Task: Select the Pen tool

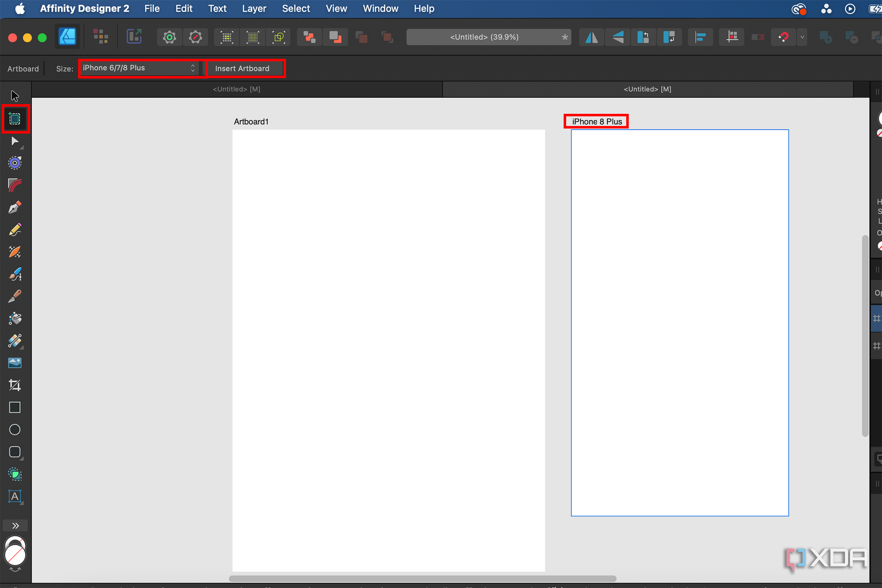Action: pyautogui.click(x=15, y=207)
